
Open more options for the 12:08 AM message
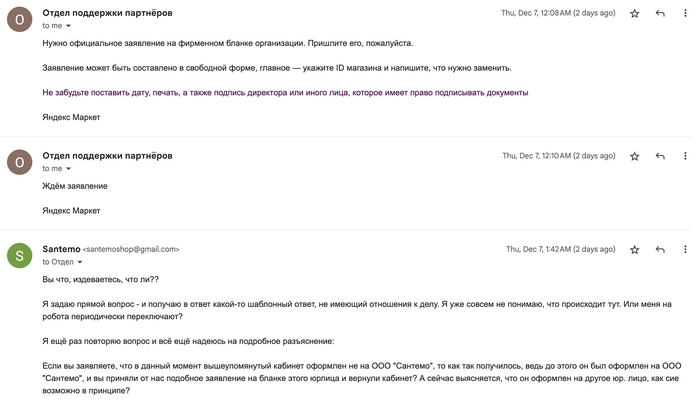point(685,13)
